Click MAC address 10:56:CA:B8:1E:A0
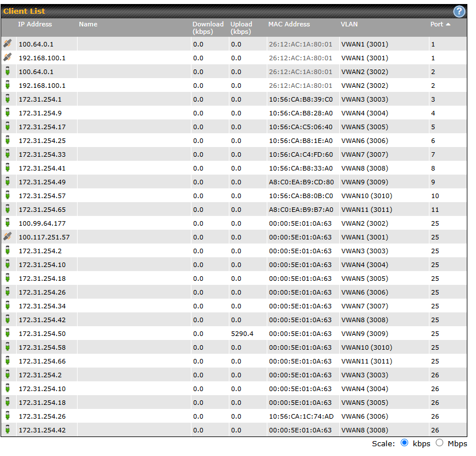Screen dimensions: 476x456 301,141
